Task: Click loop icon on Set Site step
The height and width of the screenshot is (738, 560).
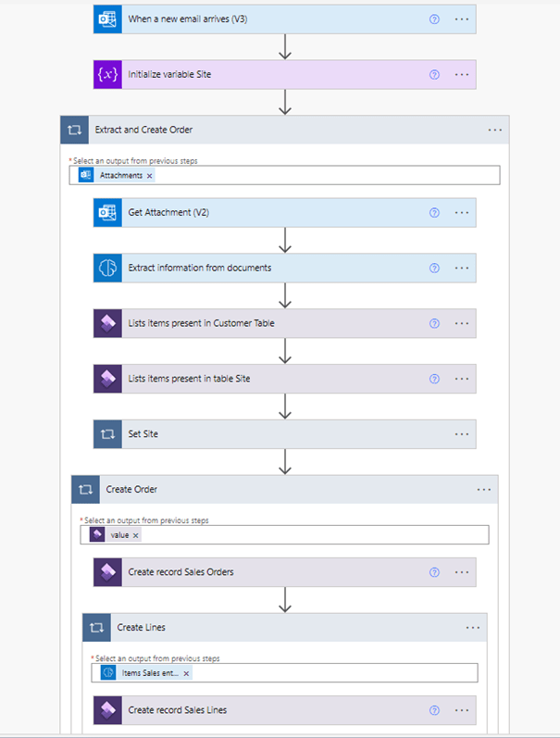Action: coord(108,433)
